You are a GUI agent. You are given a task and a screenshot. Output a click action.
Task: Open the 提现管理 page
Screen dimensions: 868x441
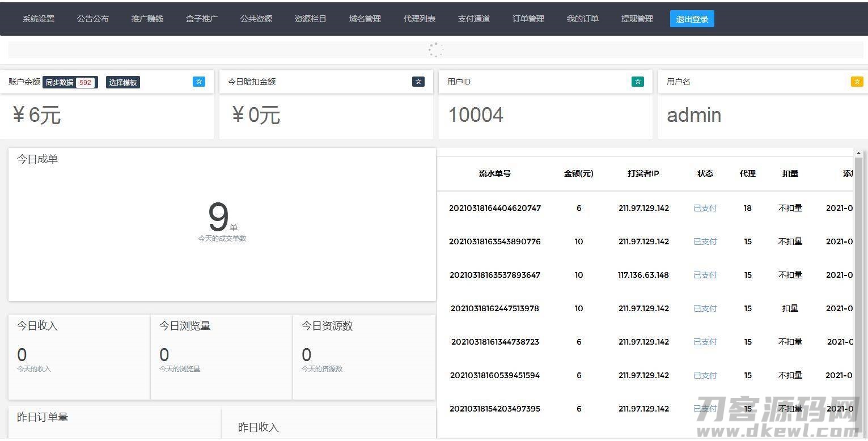click(637, 19)
